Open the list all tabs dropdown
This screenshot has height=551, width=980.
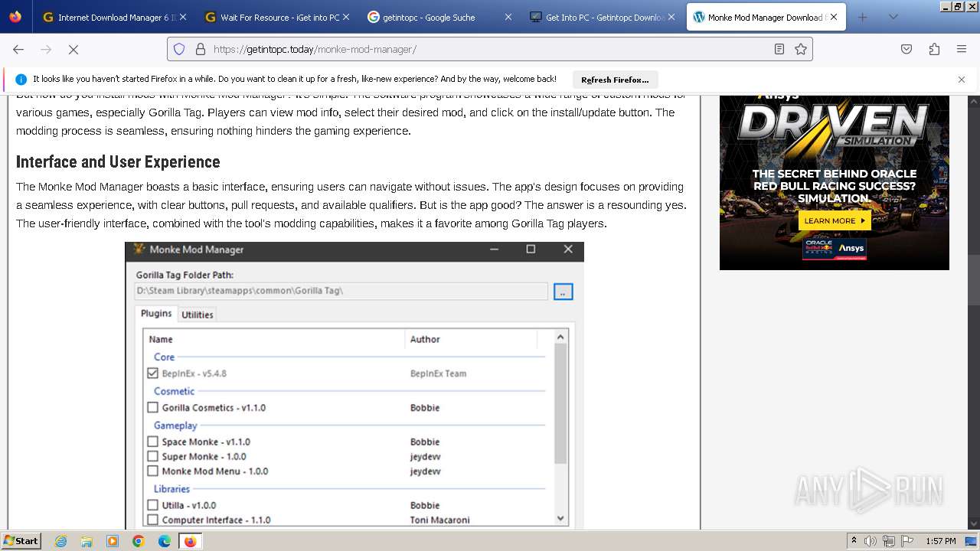pos(893,17)
